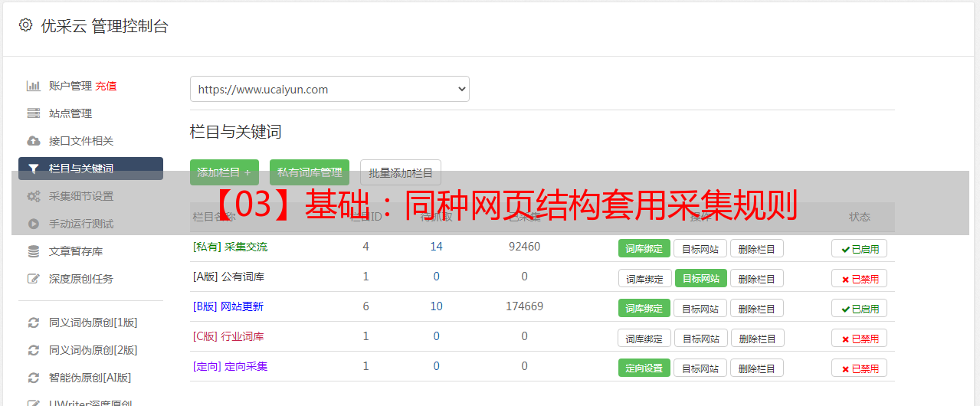This screenshot has width=980, height=406.
Task: Click 词库绑定 in the 行业词库 row
Action: tap(644, 338)
